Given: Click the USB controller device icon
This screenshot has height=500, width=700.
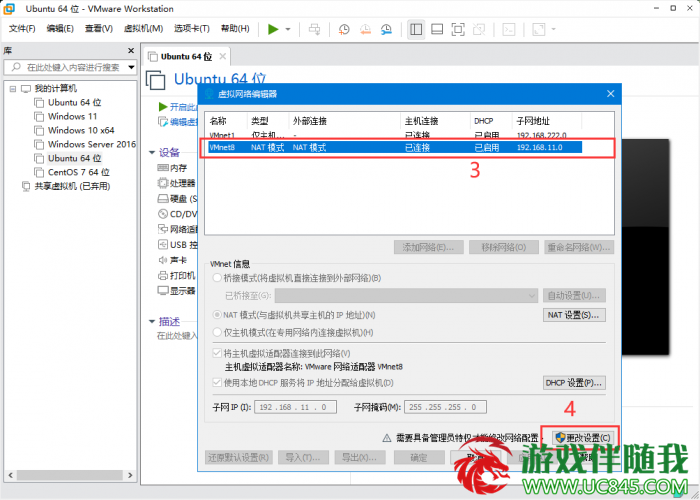Looking at the screenshot, I should (163, 245).
